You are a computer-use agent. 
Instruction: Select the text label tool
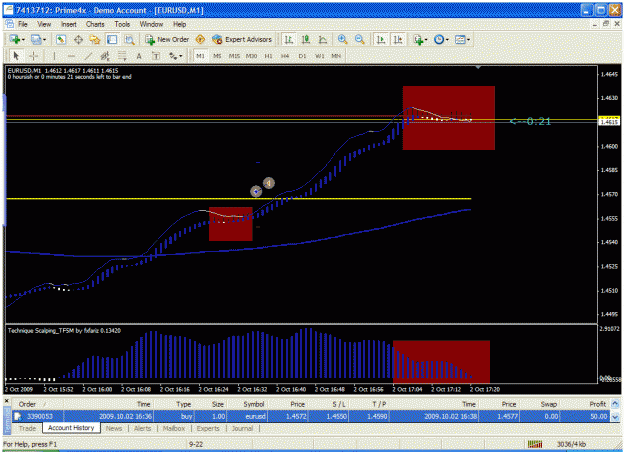point(156,56)
